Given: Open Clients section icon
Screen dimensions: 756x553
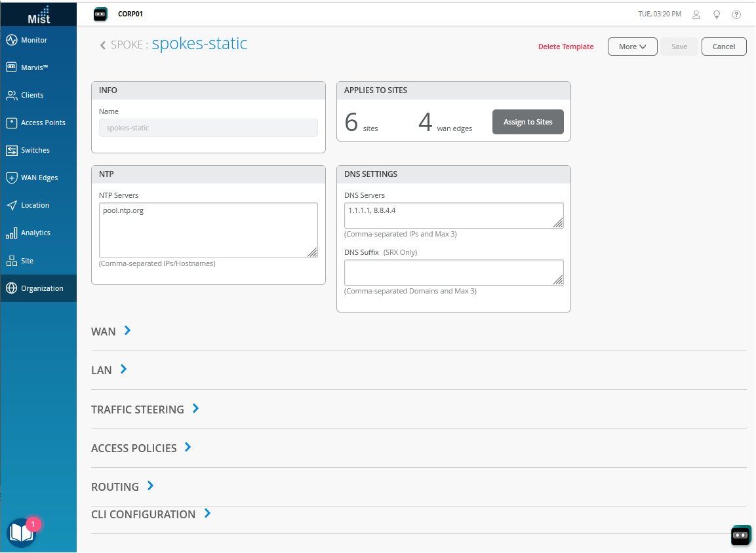Looking at the screenshot, I should coord(11,95).
